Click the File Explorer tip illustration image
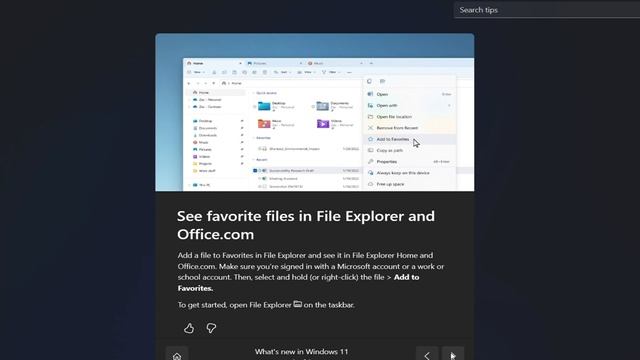 (x=315, y=112)
